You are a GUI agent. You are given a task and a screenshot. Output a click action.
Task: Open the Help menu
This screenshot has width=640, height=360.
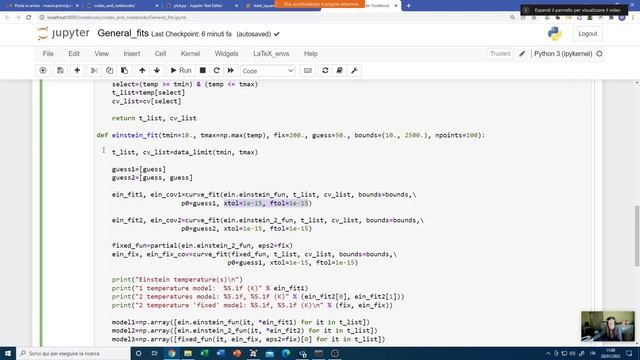coord(311,53)
